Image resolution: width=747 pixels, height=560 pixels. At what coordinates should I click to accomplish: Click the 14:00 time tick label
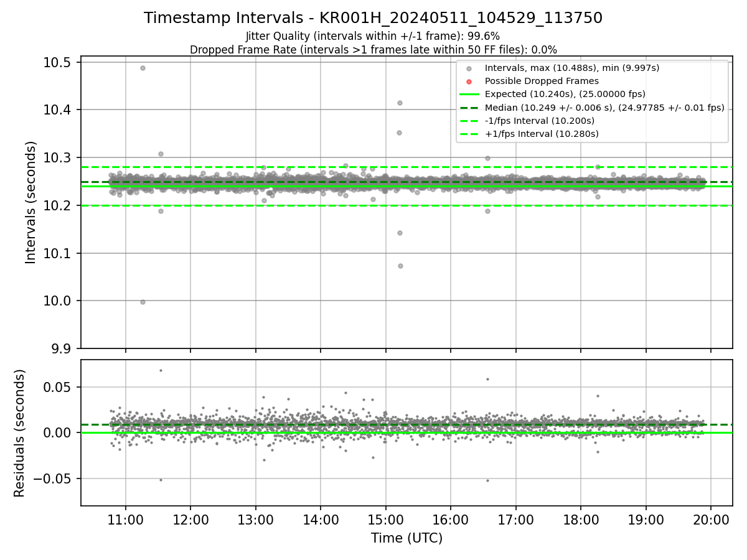pos(321,520)
